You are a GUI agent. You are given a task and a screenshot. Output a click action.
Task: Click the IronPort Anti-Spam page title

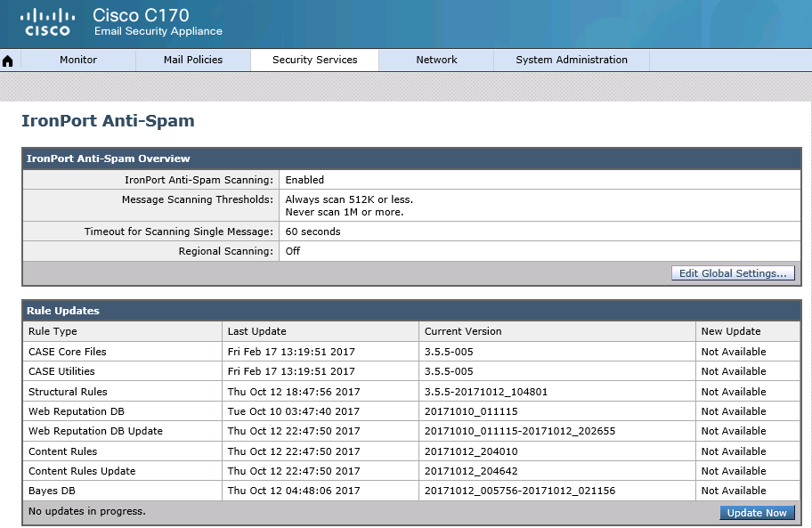(x=108, y=120)
